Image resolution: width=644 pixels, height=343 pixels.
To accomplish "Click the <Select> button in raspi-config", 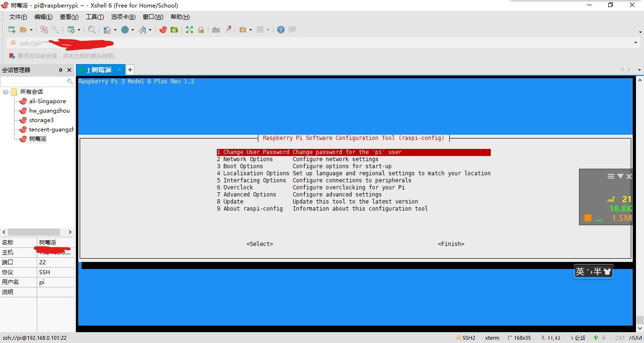I will click(260, 244).
